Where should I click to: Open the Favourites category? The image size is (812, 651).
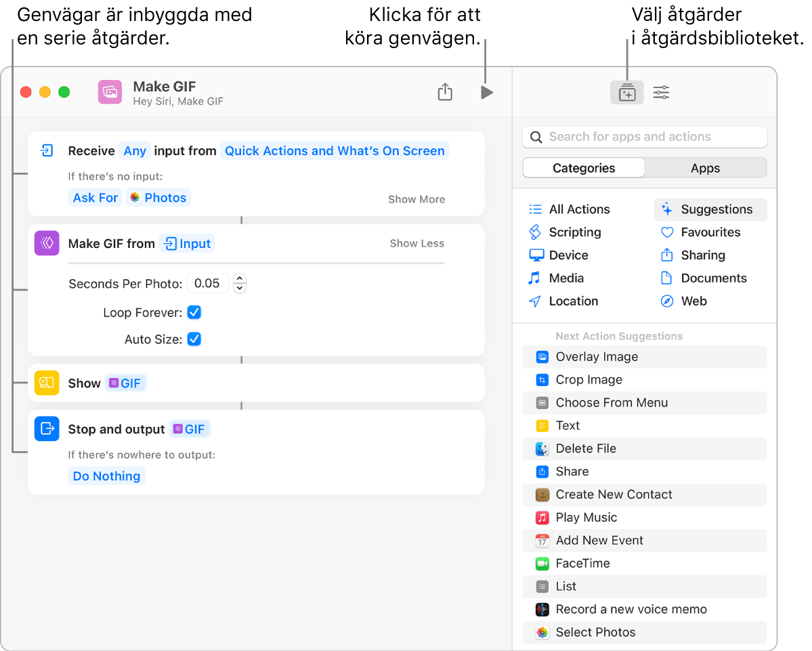coord(700,232)
